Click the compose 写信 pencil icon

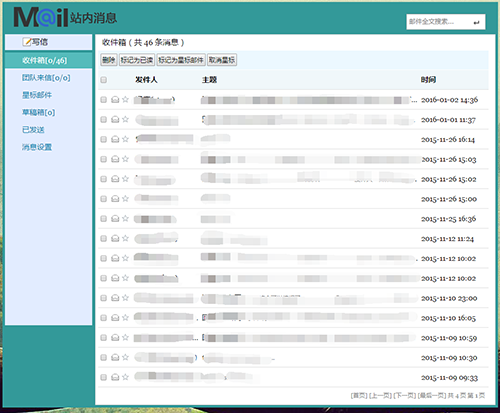[27, 42]
